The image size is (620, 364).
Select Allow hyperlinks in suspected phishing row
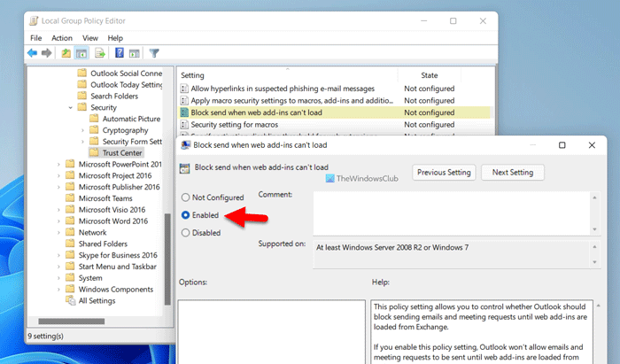pos(335,89)
